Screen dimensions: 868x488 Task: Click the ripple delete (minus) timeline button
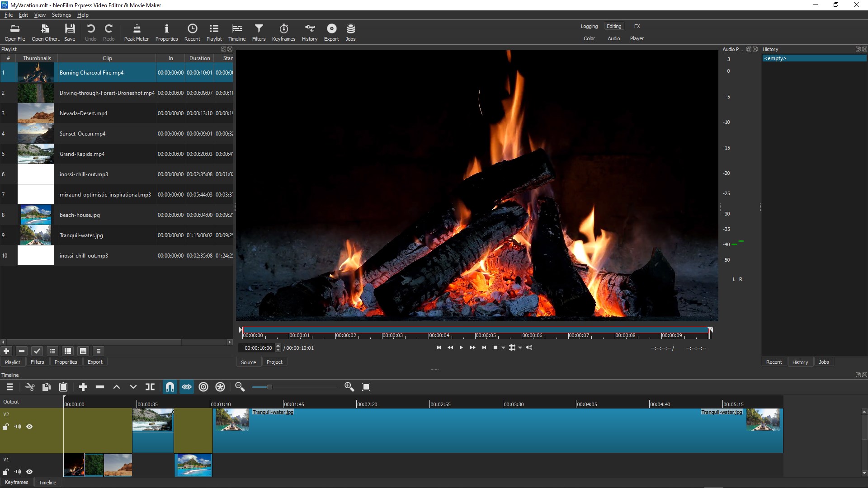pyautogui.click(x=100, y=387)
